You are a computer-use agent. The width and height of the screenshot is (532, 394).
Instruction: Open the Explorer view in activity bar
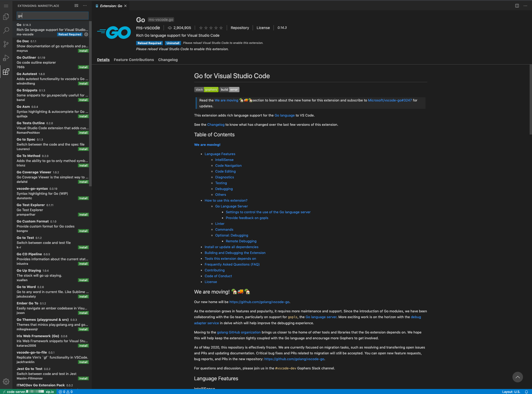tap(6, 17)
